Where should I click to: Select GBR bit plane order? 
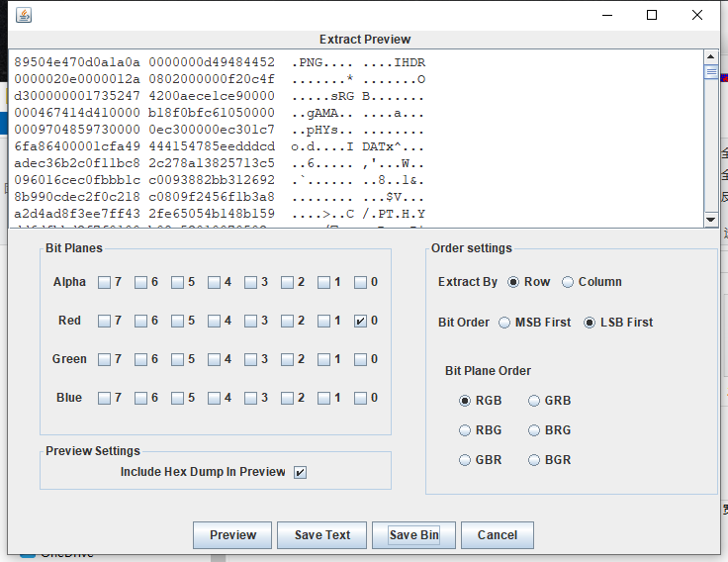(x=465, y=460)
